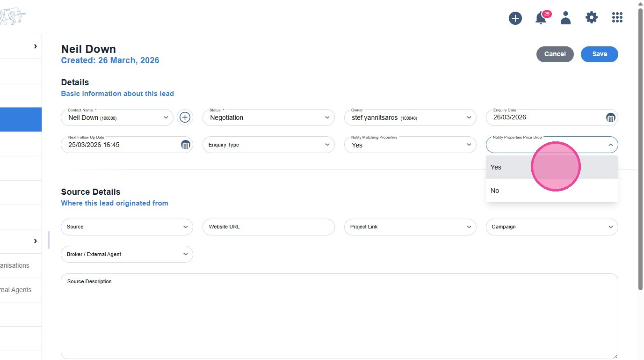This screenshot has height=360, width=644.
Task: Expand the lower sidebar chevron arrow
Action: point(35,241)
